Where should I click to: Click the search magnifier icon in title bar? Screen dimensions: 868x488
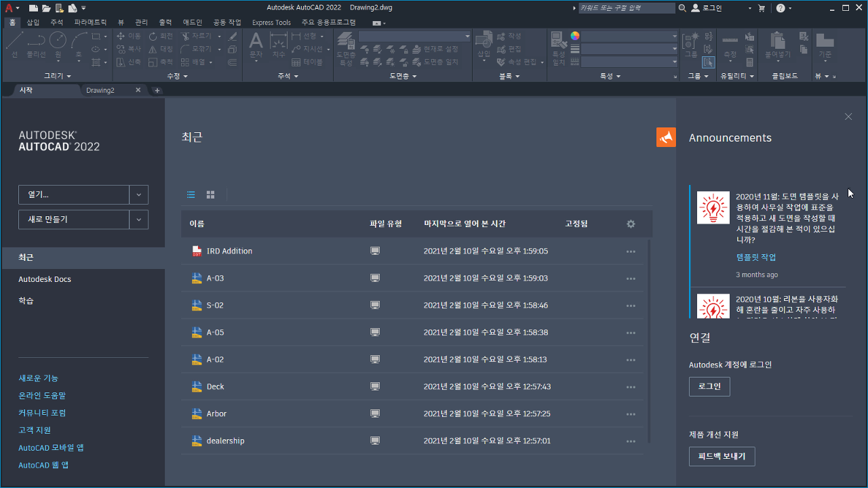[x=682, y=8]
